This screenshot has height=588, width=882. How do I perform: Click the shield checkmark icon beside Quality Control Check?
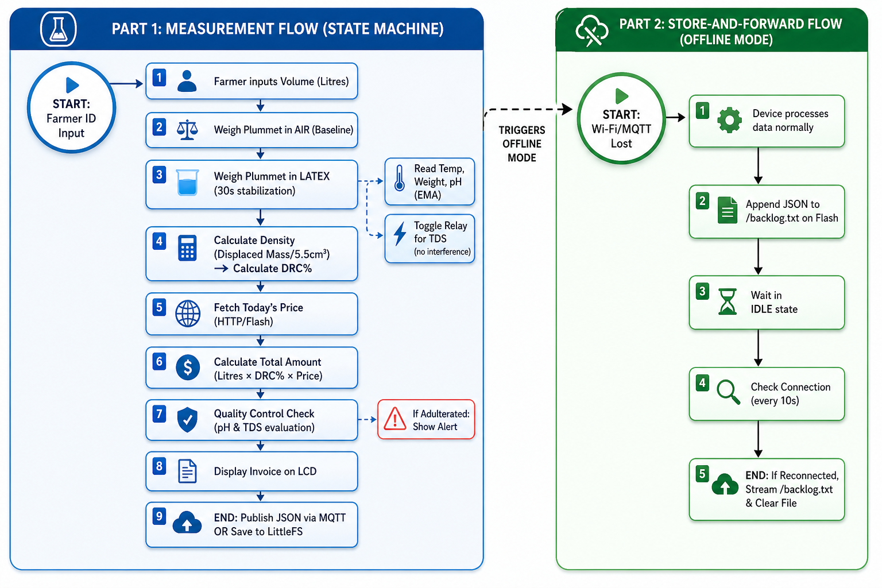[x=187, y=420]
